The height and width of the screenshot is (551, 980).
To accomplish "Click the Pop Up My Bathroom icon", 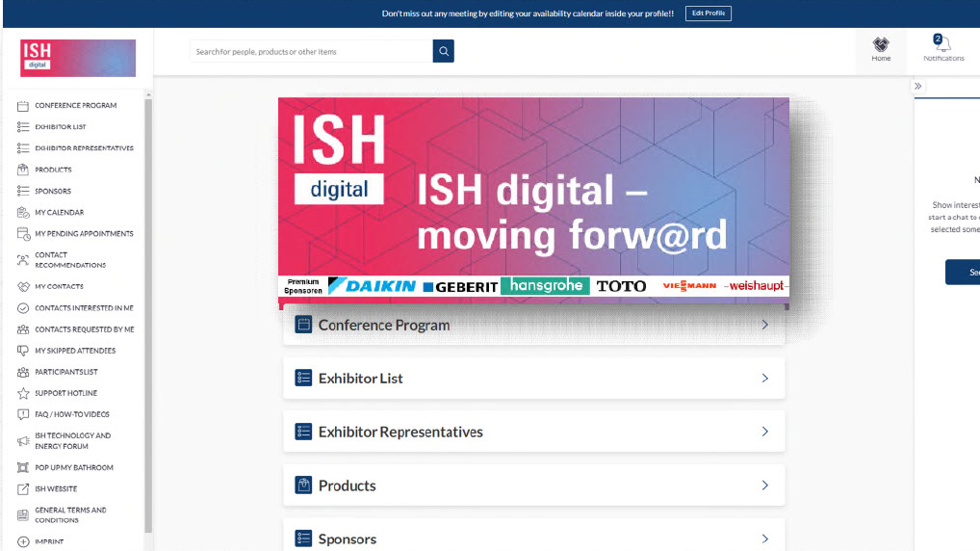I will [23, 468].
